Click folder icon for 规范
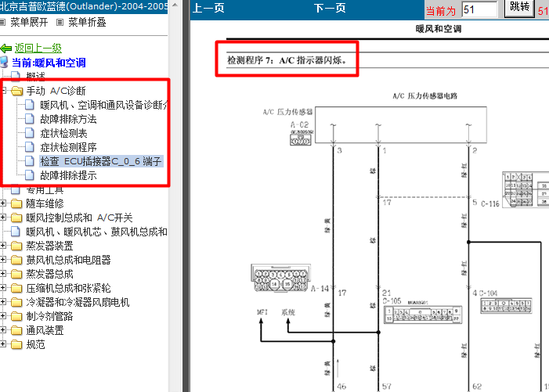The height and width of the screenshot is (392, 549). point(16,344)
